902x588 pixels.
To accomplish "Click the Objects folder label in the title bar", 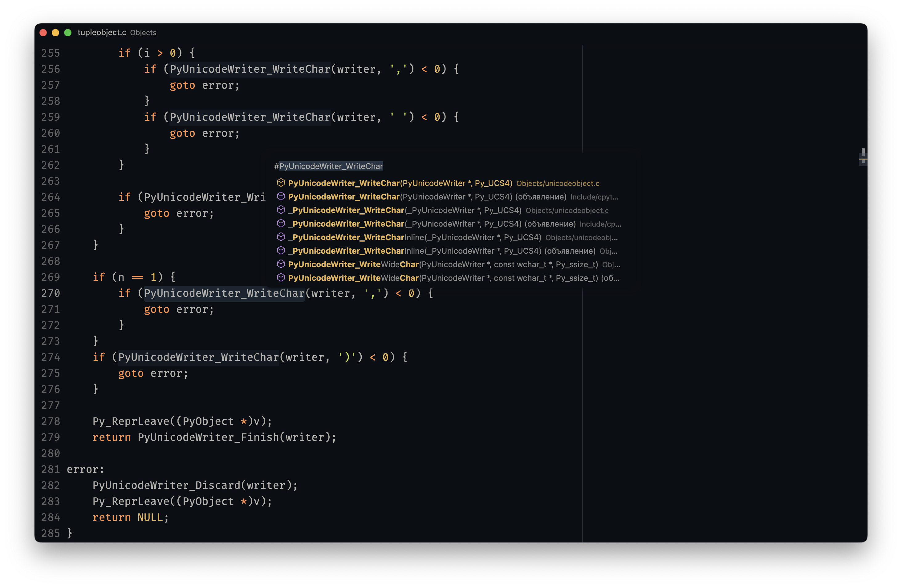I will [x=143, y=33].
